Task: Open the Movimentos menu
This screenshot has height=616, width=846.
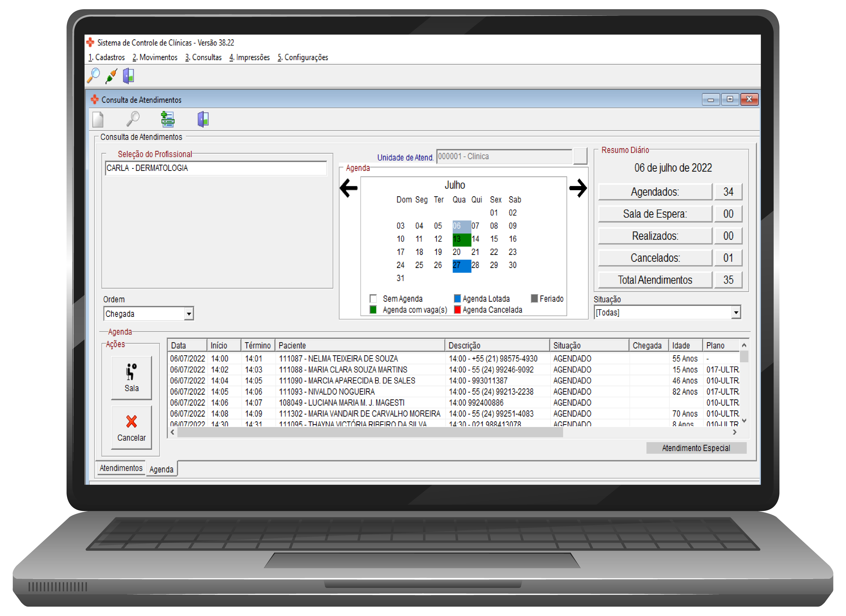Action: (x=155, y=57)
